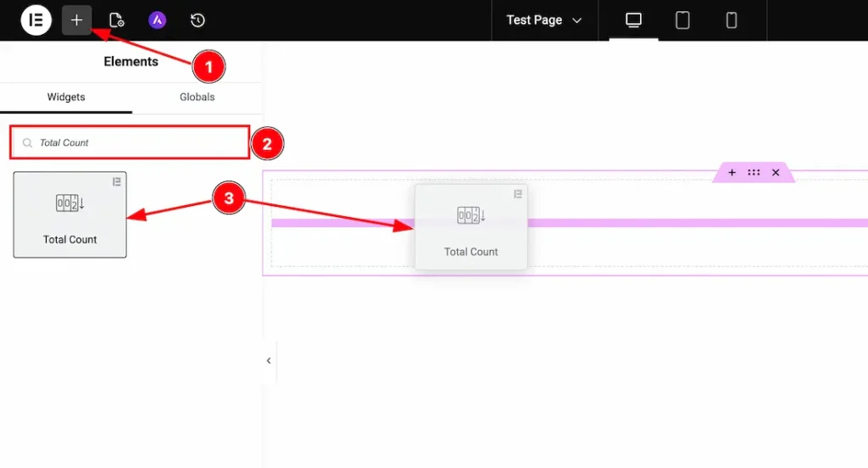Screen dimensions: 868x468
Task: Collapse the Elements panel with arrow
Action: tap(269, 360)
